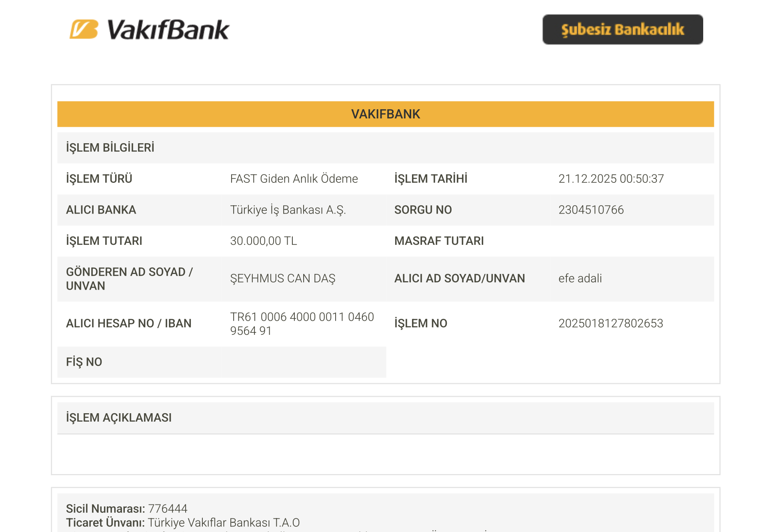Select the recipient name efe adali
This screenshot has width=764, height=532.
580,279
